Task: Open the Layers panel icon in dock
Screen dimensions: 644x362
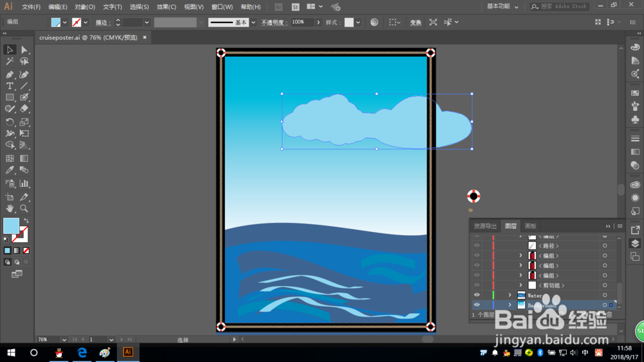Action: [x=635, y=243]
